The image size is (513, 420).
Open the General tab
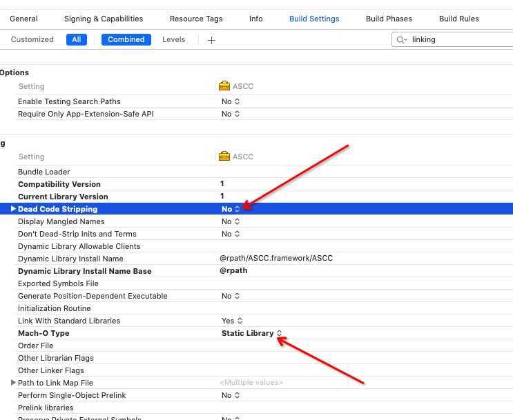pyautogui.click(x=23, y=19)
